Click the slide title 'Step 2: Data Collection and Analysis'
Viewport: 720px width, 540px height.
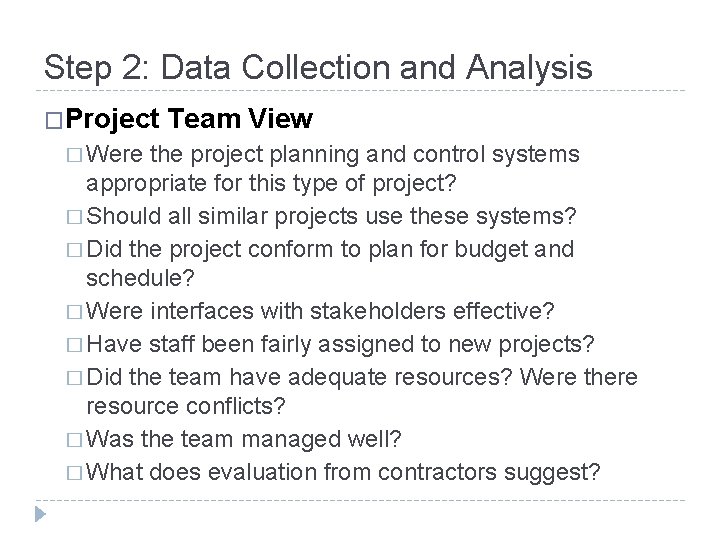318,68
